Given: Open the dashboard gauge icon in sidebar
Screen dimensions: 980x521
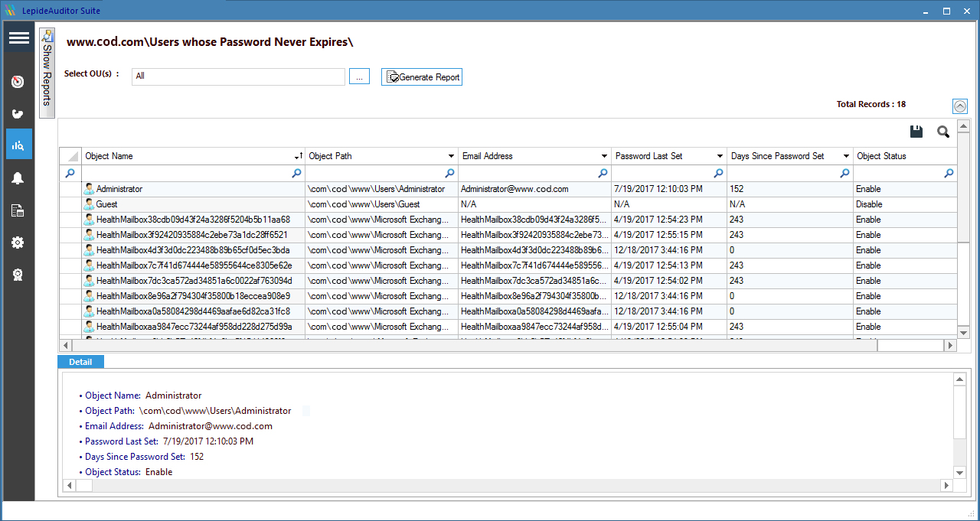Looking at the screenshot, I should tap(18, 82).
